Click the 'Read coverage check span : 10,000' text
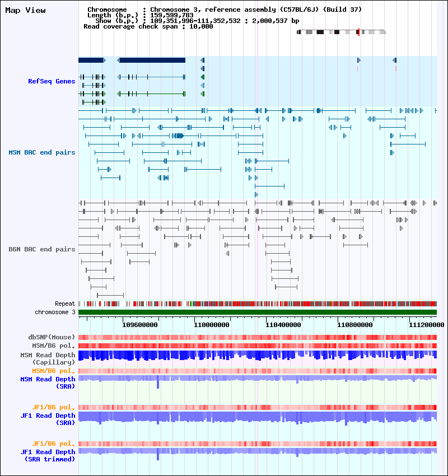Viewport: 448px width, 476px height. pyautogui.click(x=148, y=26)
